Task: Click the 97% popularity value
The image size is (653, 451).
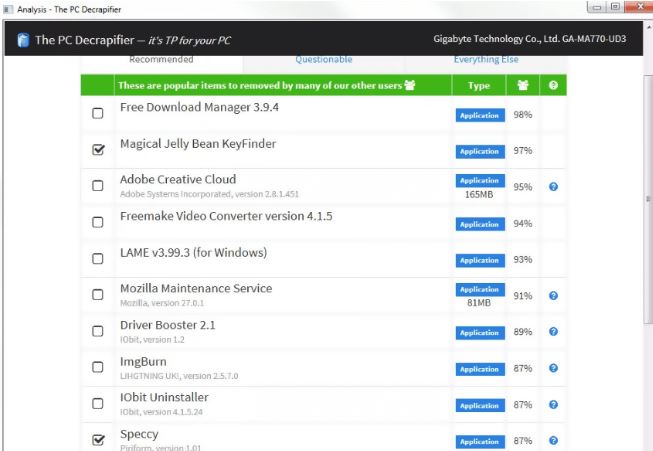Action: pos(523,151)
